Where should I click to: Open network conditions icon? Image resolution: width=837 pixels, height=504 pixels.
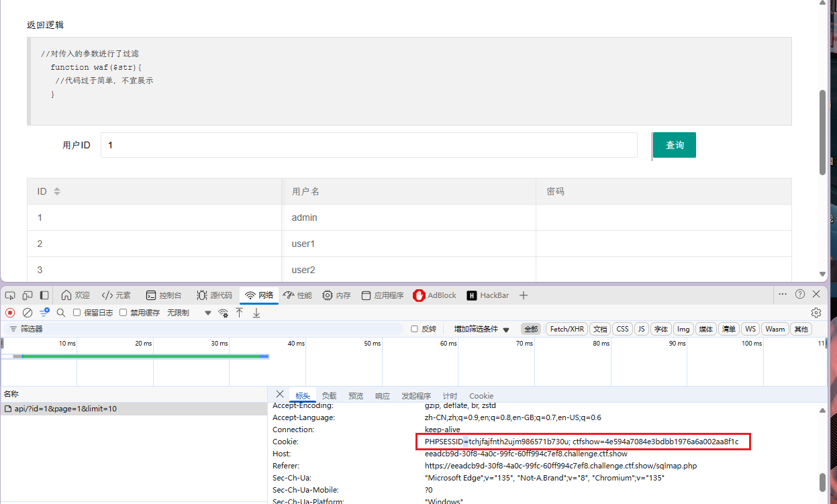(x=224, y=313)
